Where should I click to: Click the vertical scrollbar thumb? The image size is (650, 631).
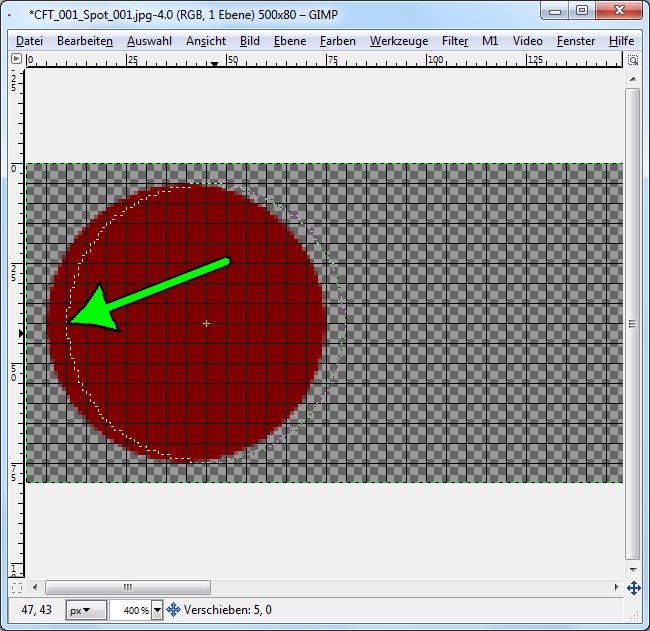(x=633, y=324)
